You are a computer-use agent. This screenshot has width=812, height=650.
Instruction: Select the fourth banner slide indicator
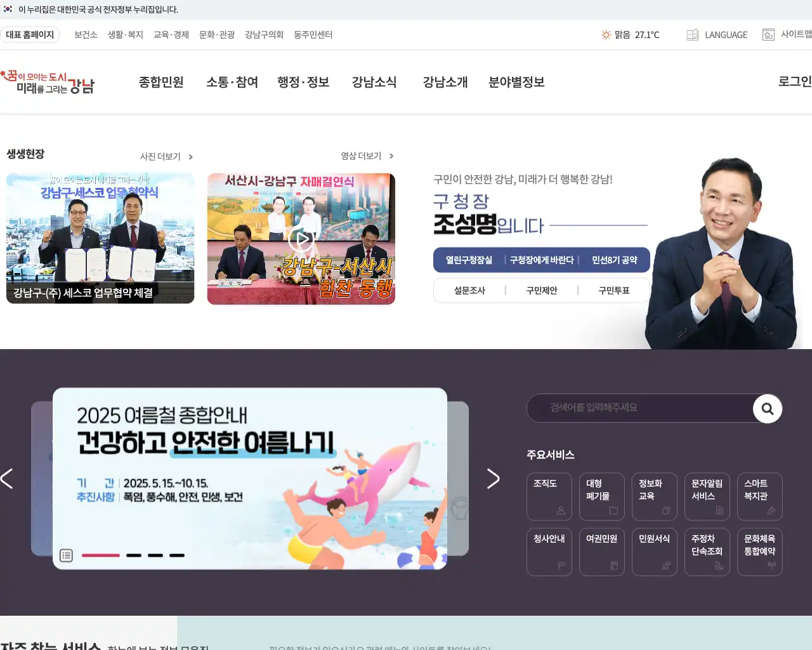pos(177,555)
